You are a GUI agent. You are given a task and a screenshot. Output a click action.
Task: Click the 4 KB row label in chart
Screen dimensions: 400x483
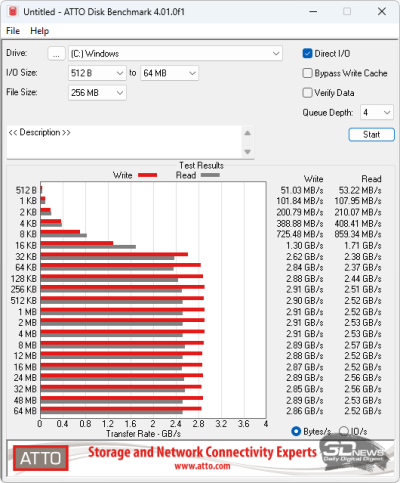pyautogui.click(x=28, y=223)
